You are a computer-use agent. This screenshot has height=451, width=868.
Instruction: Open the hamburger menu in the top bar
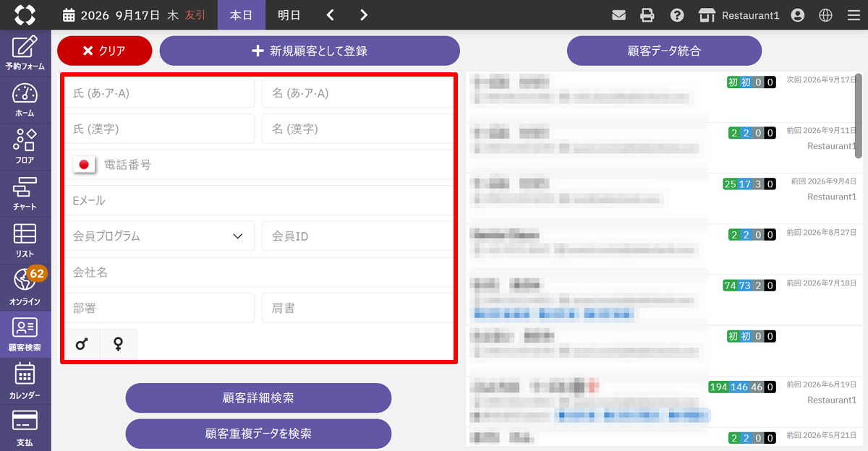(854, 14)
